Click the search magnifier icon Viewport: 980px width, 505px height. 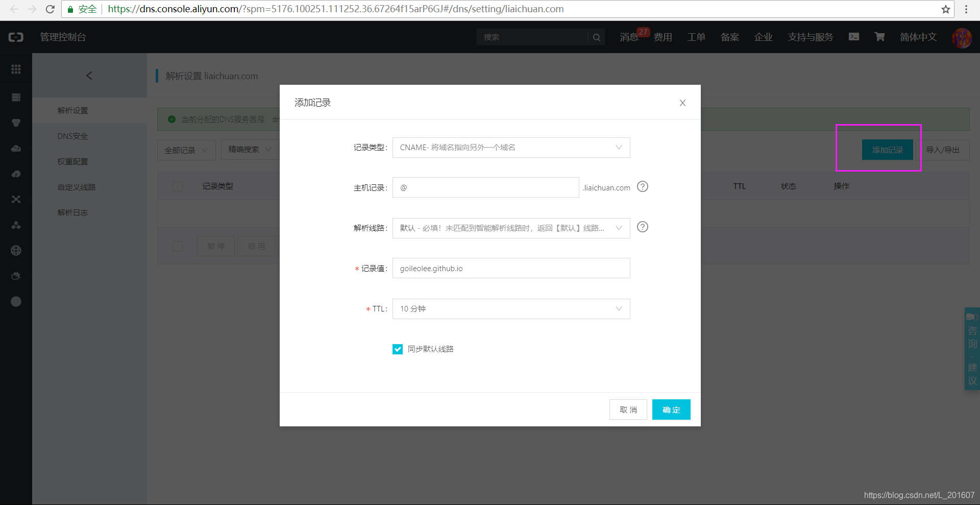[x=596, y=37]
